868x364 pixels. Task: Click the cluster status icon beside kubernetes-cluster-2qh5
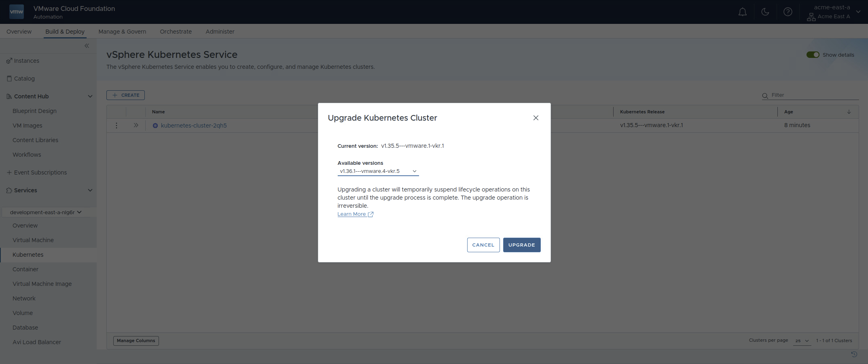click(x=155, y=126)
